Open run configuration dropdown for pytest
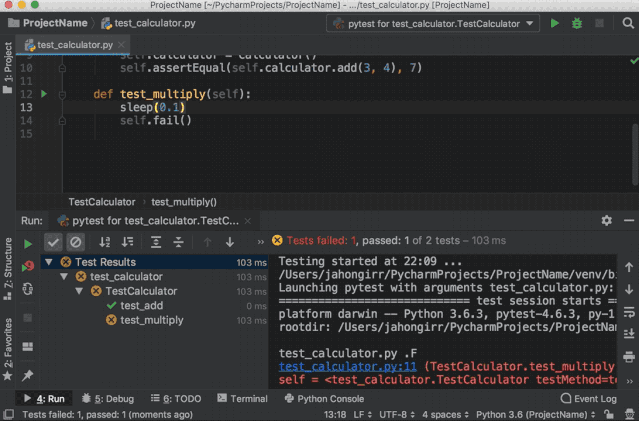This screenshot has height=421, width=639. click(x=433, y=24)
